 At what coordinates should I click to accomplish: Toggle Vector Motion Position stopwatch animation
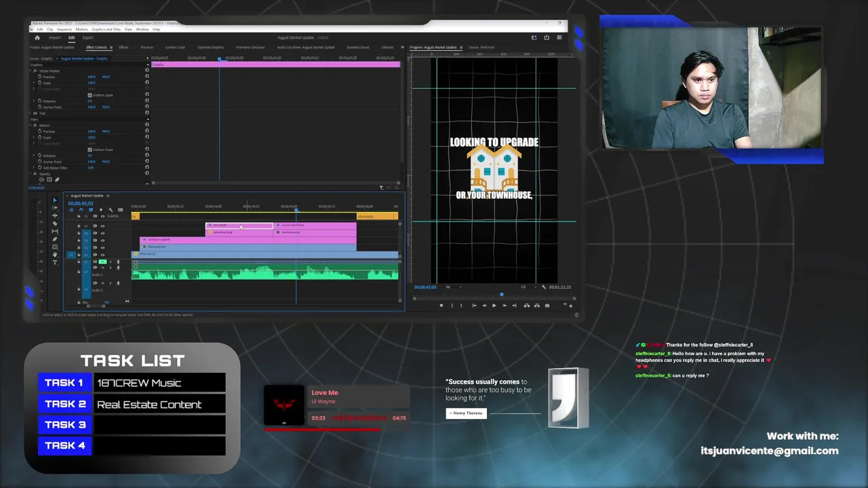click(39, 77)
